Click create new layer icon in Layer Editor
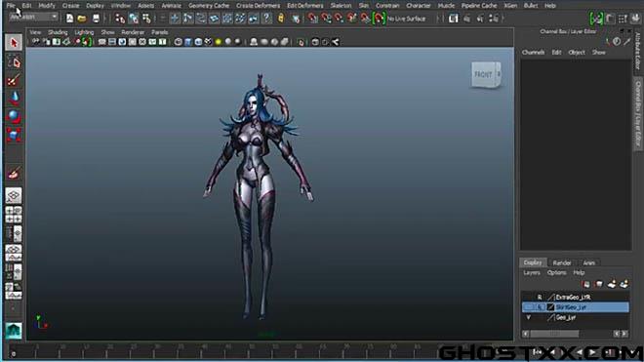Image resolution: width=644 pixels, height=362 pixels. (612, 284)
